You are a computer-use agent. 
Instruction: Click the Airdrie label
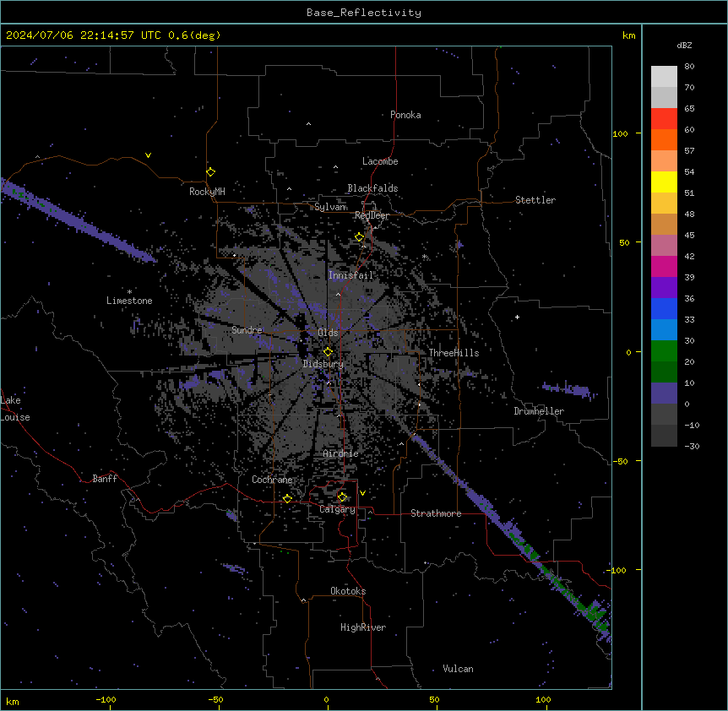[x=341, y=453]
